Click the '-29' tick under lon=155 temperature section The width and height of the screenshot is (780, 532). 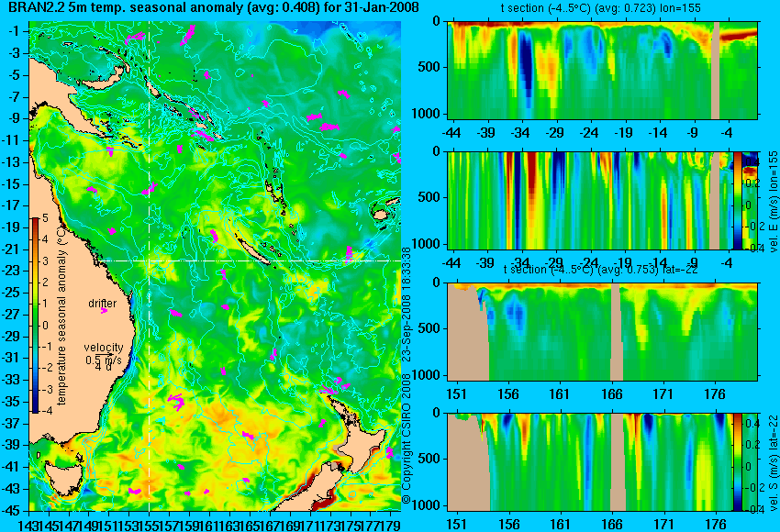[554, 133]
